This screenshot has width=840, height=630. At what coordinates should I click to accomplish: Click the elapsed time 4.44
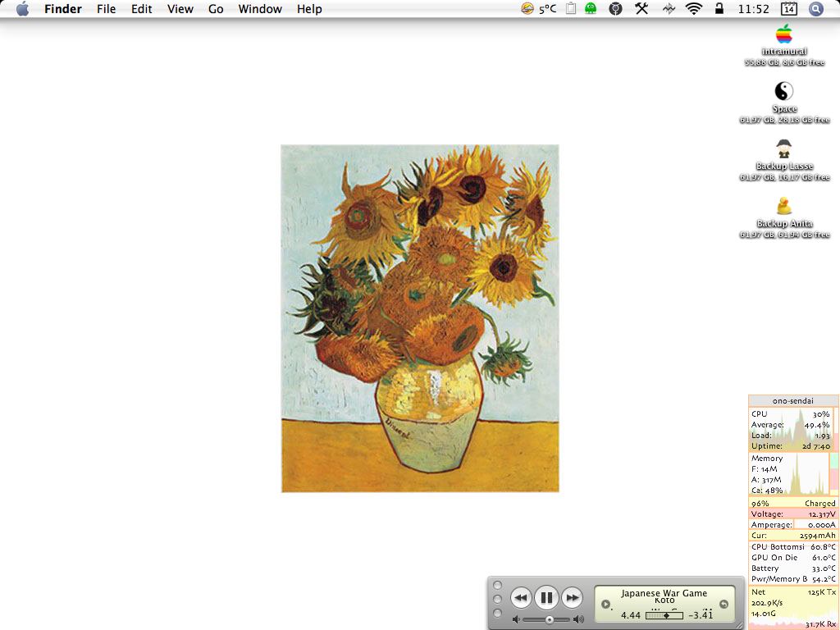tap(631, 615)
